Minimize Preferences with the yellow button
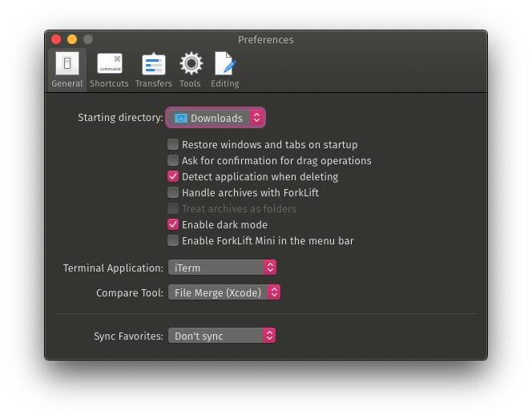The width and height of the screenshot is (532, 419). (x=72, y=39)
